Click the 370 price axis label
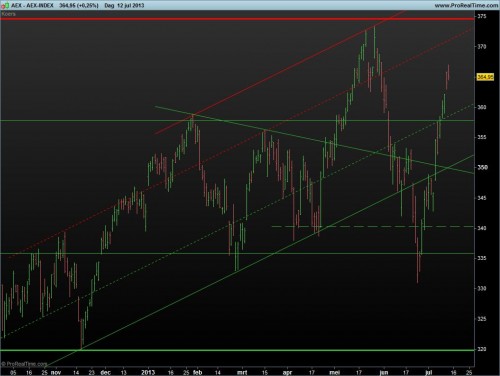 (x=482, y=47)
